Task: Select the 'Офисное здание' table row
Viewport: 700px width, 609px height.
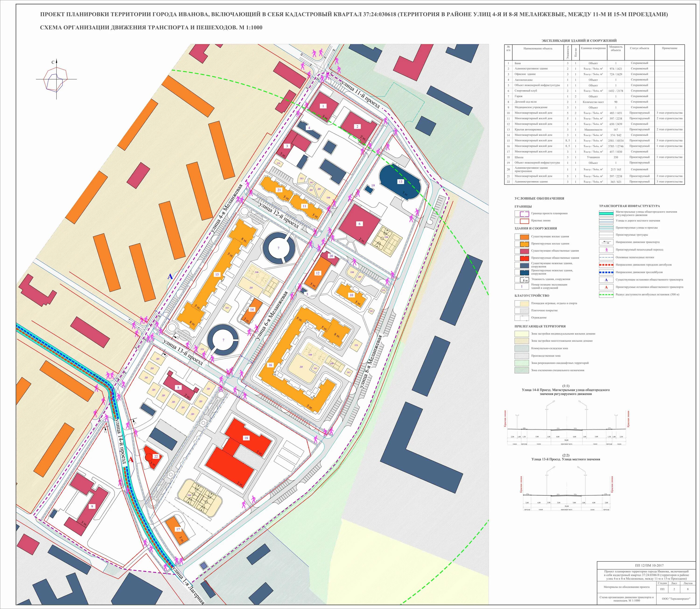Action: pyautogui.click(x=594, y=74)
